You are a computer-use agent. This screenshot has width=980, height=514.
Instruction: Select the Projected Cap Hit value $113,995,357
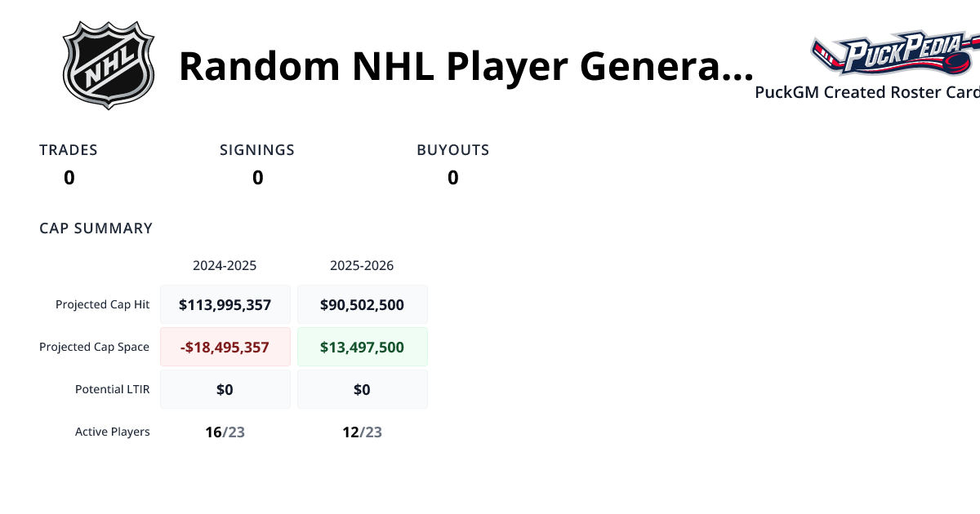click(225, 304)
